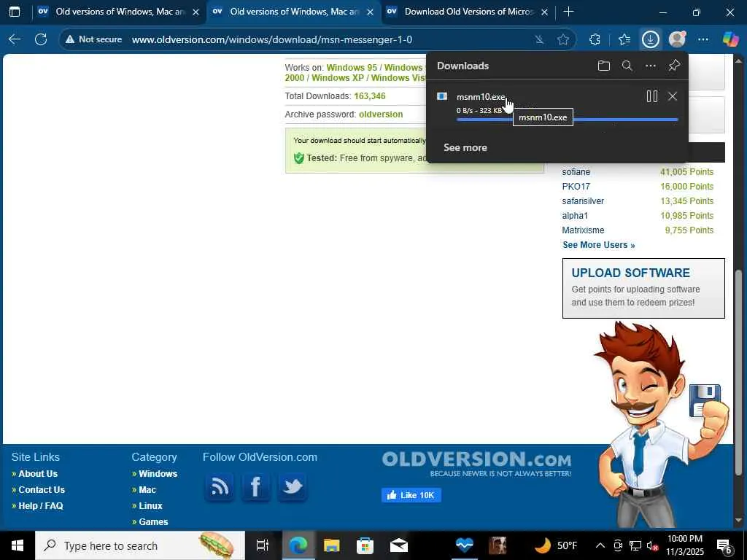
Task: Open Microsoft Store from the taskbar
Action: point(365,545)
